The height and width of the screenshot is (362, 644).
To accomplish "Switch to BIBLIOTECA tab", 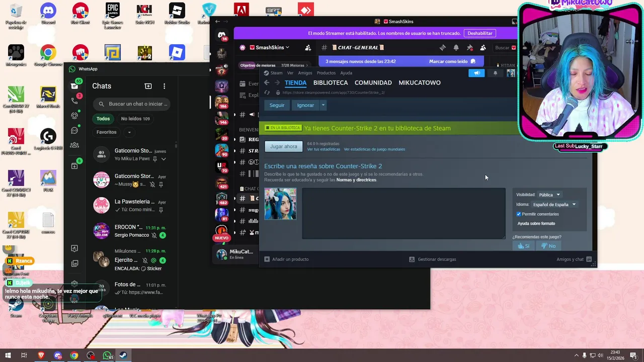I will (331, 82).
